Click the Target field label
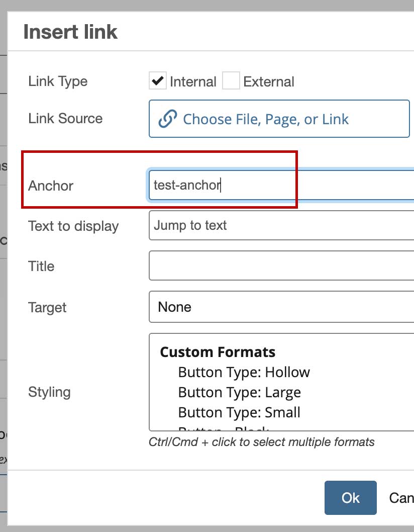 point(47,307)
